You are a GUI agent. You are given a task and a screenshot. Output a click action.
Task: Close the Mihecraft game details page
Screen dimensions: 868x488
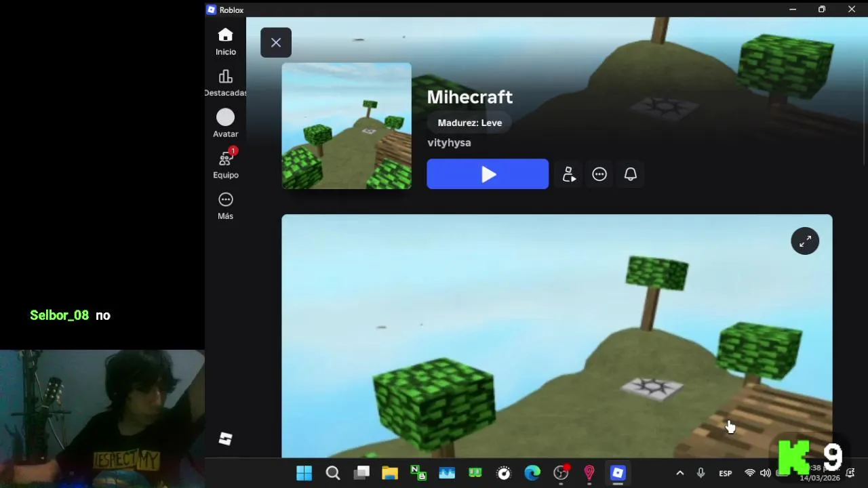(x=276, y=43)
